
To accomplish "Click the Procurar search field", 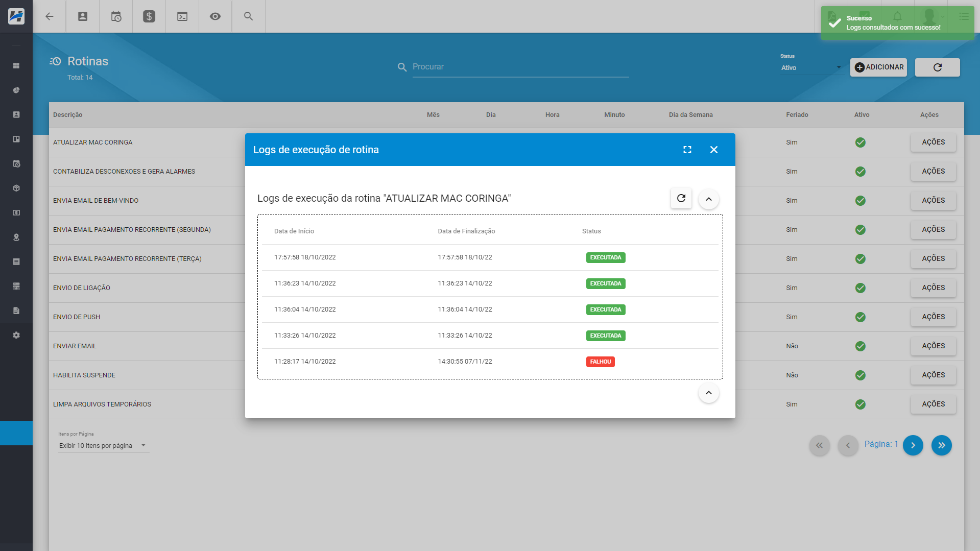I will point(520,67).
